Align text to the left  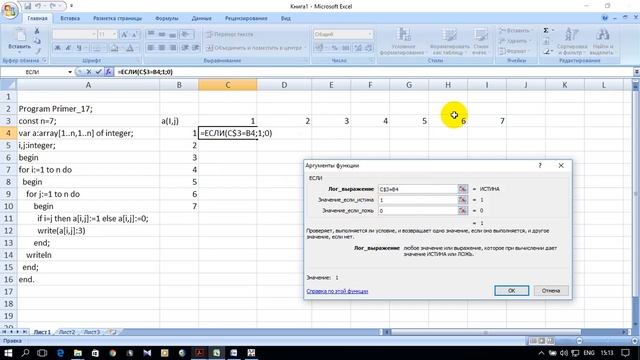[x=151, y=48]
